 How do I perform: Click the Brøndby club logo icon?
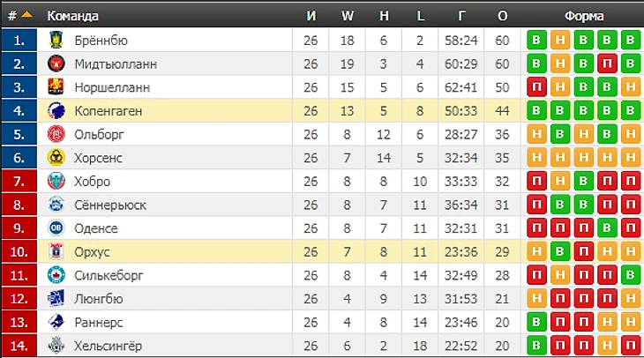(x=56, y=41)
